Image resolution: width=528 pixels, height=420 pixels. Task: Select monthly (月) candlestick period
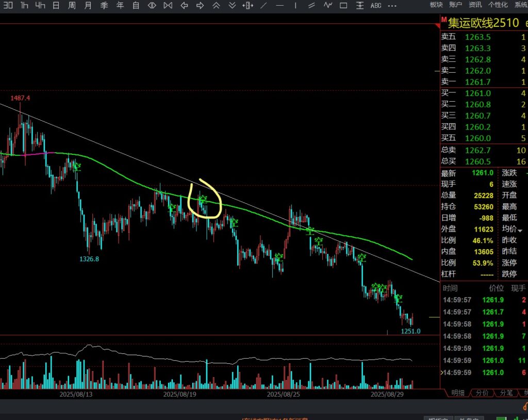(88, 5)
